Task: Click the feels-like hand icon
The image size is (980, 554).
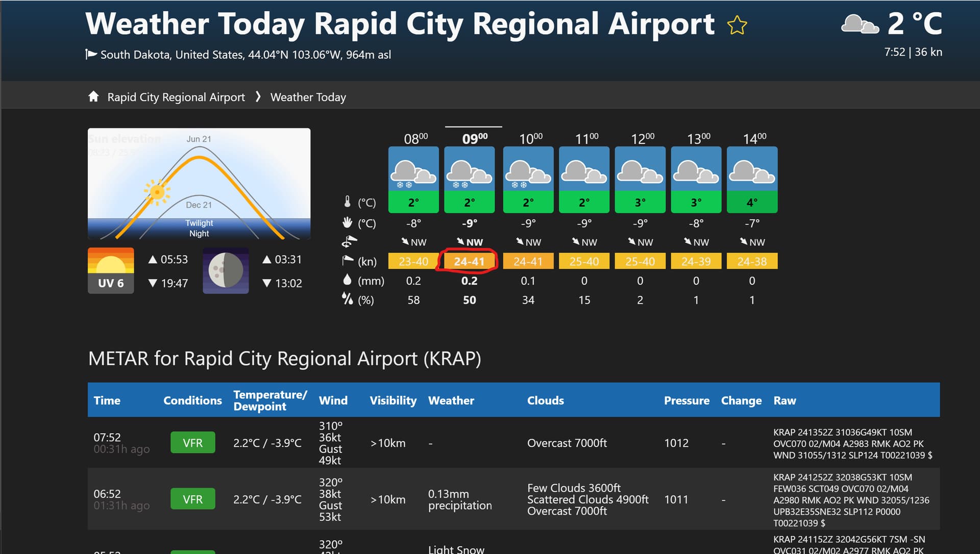Action: 348,222
